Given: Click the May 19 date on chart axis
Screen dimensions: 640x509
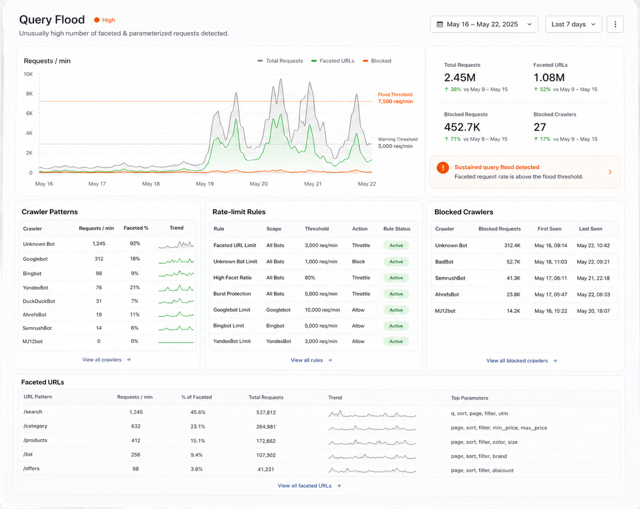Looking at the screenshot, I should (x=205, y=184).
